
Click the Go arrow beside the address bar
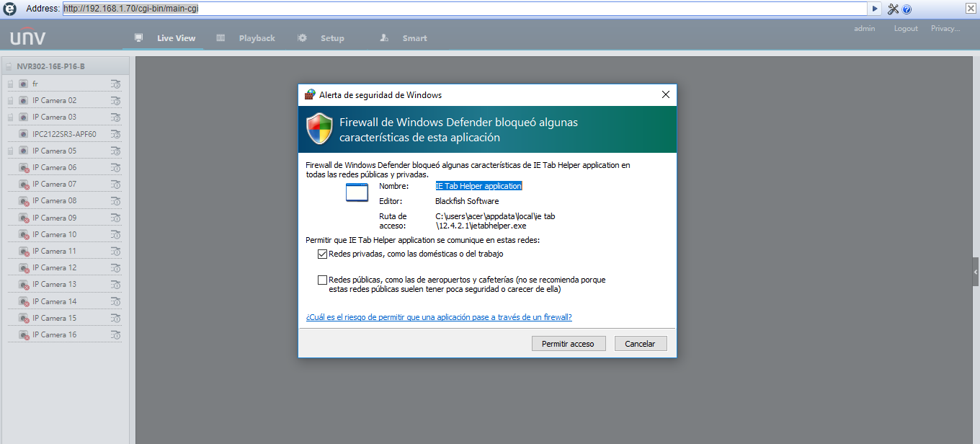coord(875,9)
